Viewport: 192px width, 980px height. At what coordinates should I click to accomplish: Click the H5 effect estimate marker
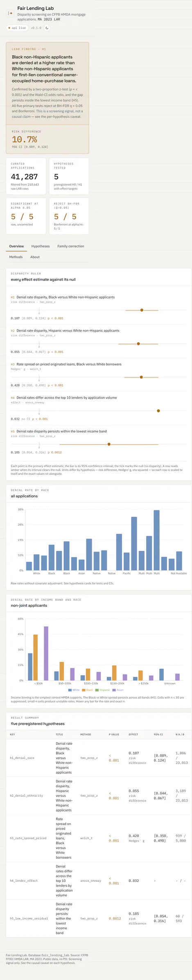(x=109, y=444)
